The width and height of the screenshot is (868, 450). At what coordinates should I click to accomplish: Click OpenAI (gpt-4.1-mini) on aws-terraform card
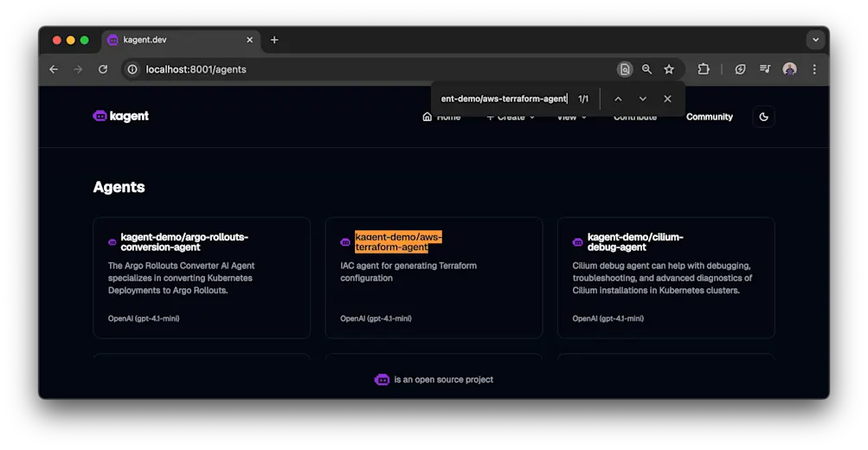[x=376, y=318]
